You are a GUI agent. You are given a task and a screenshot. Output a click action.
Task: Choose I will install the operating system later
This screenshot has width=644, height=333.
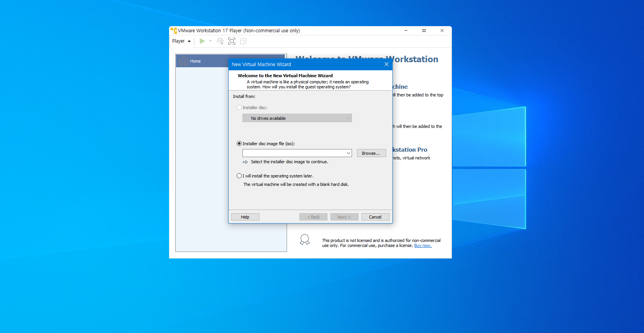[239, 176]
